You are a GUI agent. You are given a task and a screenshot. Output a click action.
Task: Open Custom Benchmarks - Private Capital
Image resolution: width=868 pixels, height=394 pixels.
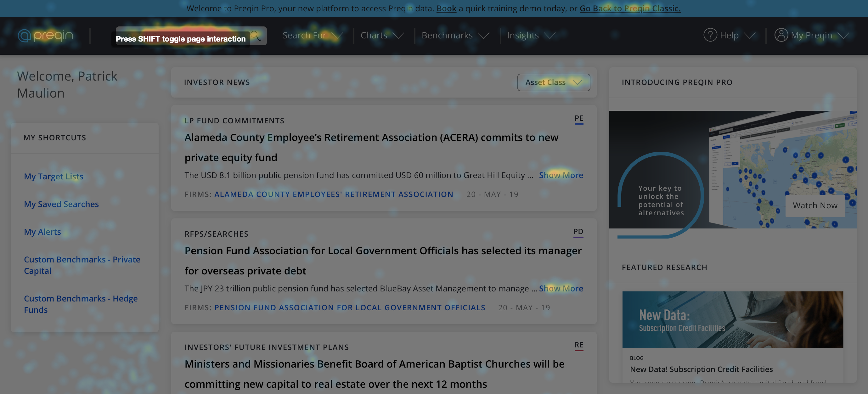[82, 265]
